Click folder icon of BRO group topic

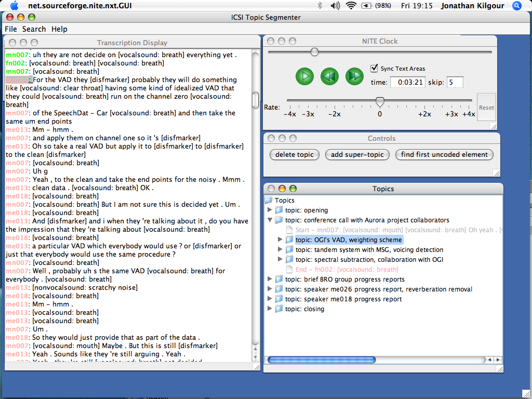click(x=279, y=279)
